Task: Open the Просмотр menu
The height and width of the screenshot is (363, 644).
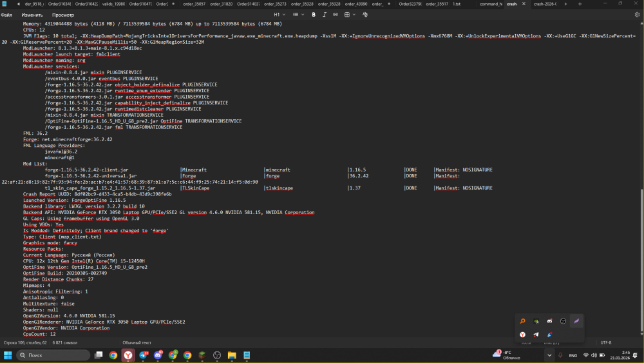Action: click(63, 15)
